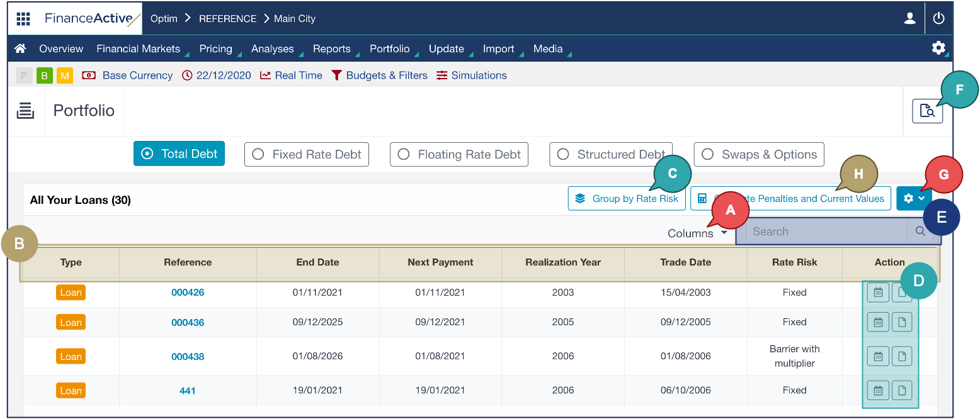Click the magnifier search icon

tap(920, 232)
